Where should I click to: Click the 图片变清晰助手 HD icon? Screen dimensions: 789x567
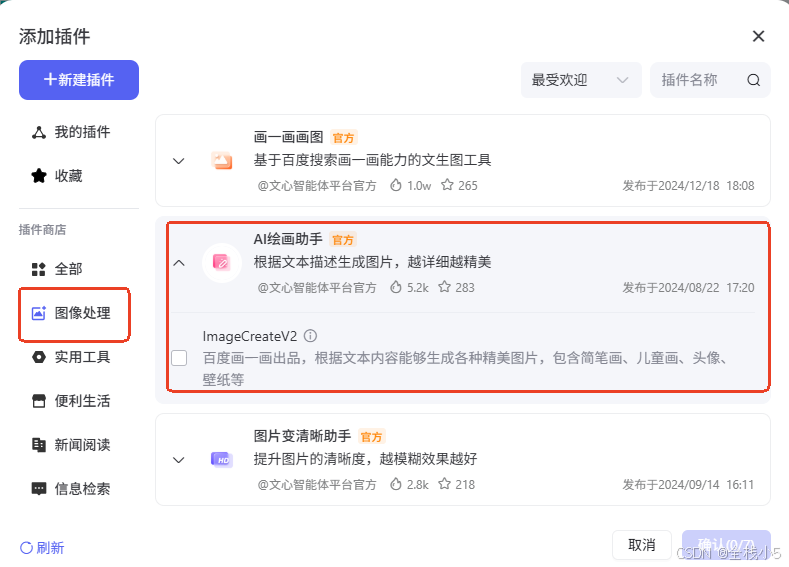[x=221, y=460]
